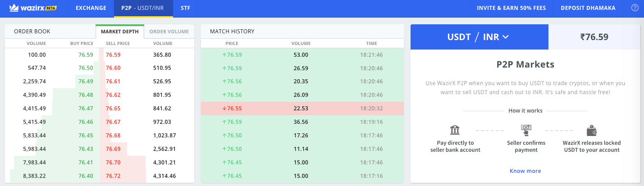Open the EXCHANGE tab
The width and height of the screenshot is (644, 186).
[x=91, y=8]
